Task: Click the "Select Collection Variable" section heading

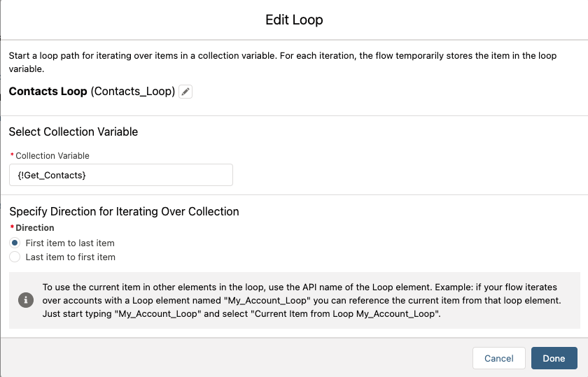Action: coord(73,131)
